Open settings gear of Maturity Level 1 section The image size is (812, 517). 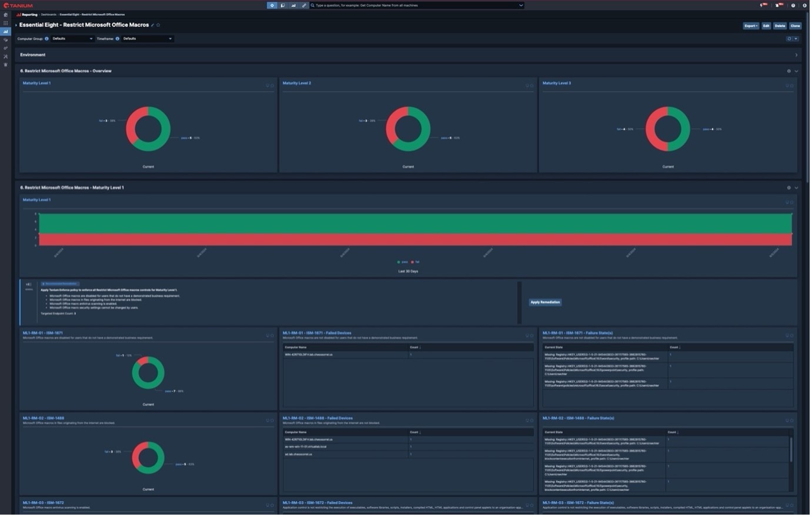(789, 188)
